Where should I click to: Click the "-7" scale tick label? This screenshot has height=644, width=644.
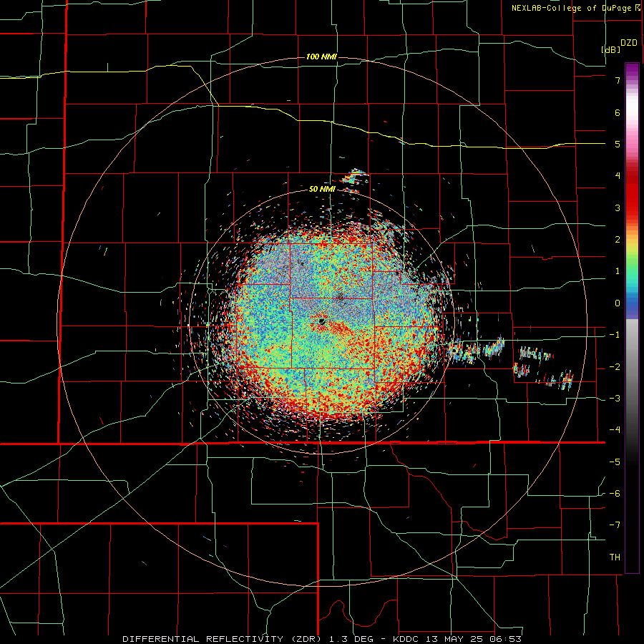click(x=615, y=525)
